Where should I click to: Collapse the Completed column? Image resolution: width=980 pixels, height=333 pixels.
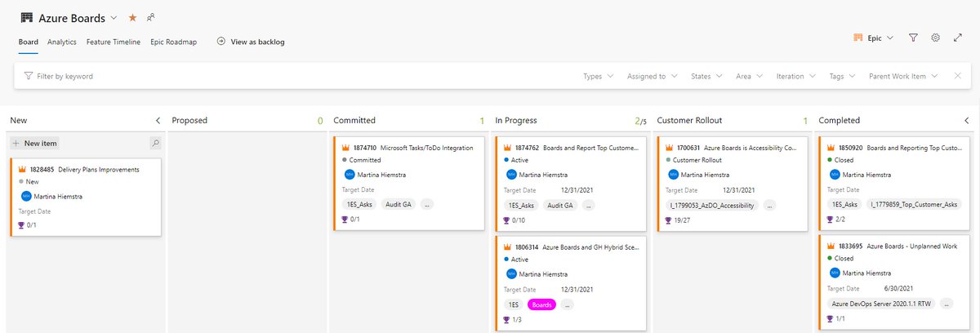coord(966,120)
